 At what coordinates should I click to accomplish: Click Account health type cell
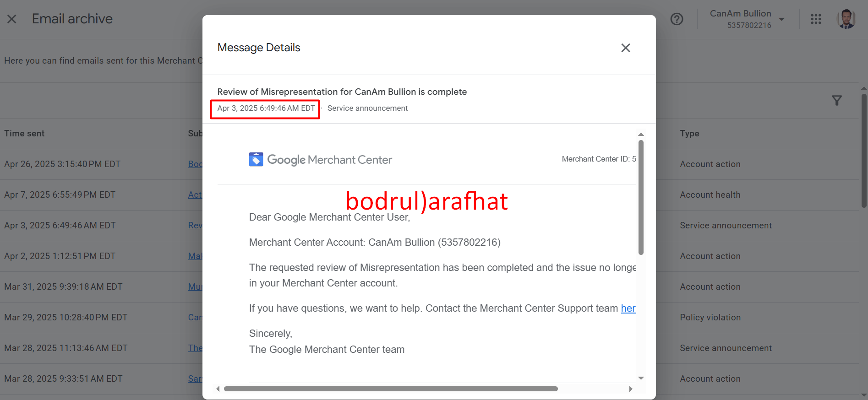[710, 195]
